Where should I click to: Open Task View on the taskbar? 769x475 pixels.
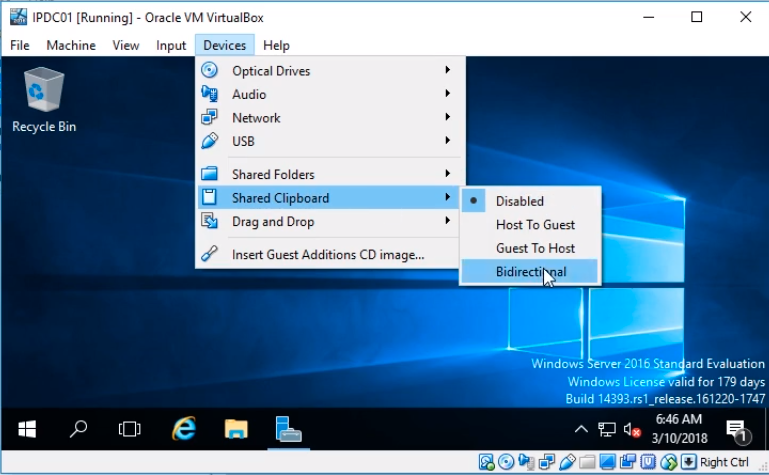129,429
